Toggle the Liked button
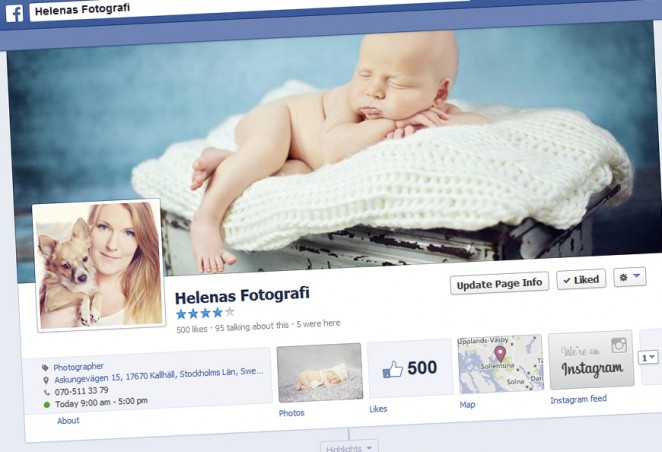662x452 pixels. (x=581, y=279)
